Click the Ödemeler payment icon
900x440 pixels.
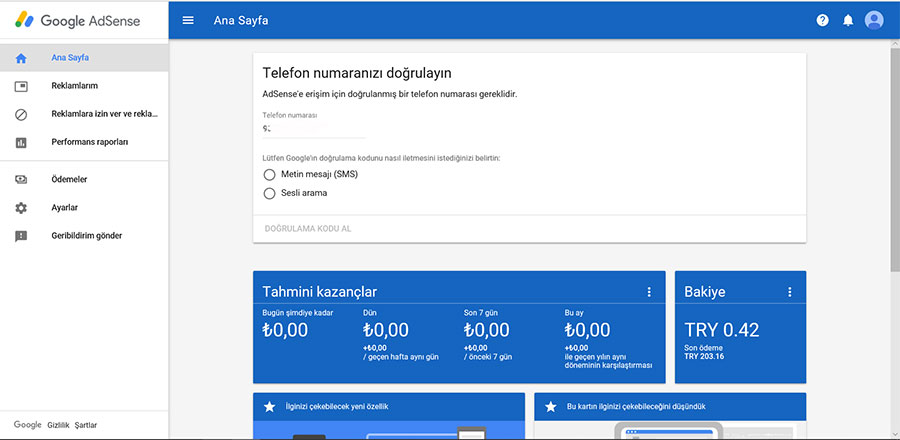[x=21, y=180]
